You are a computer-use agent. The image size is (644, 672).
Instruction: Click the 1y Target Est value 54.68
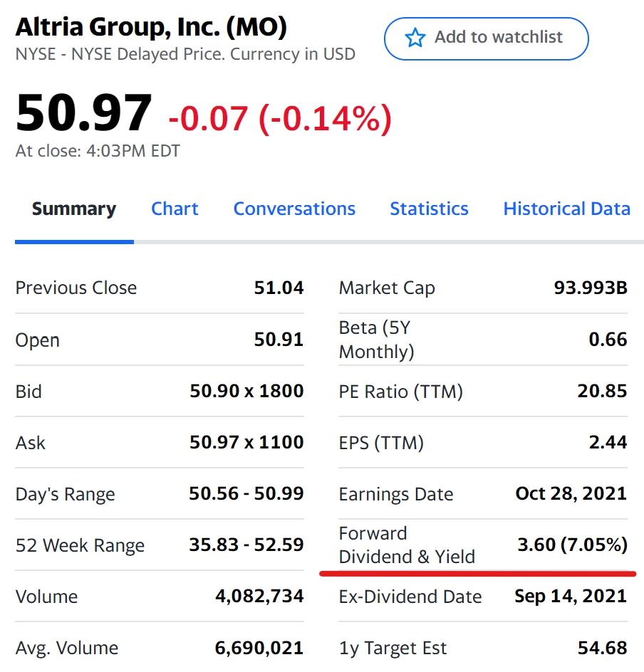pos(603,648)
